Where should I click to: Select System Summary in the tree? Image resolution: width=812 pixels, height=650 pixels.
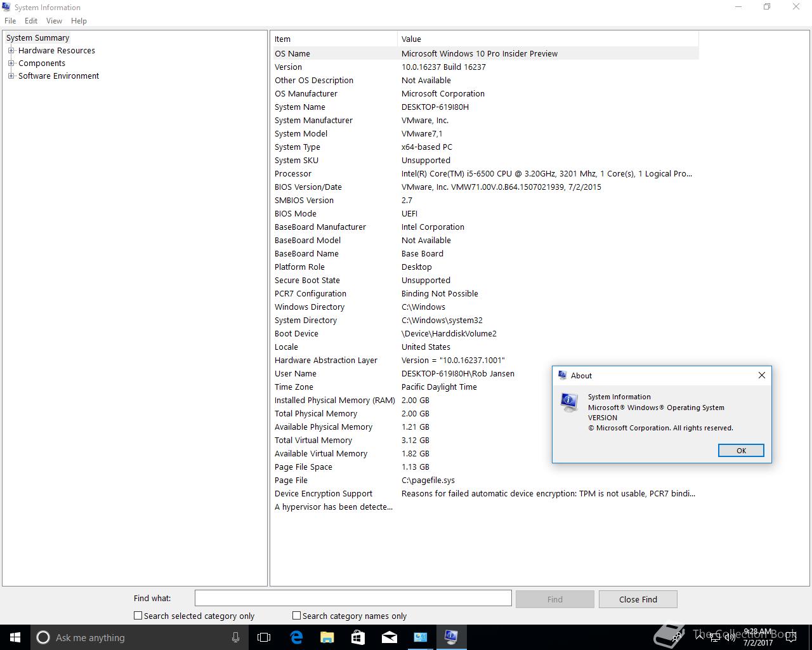click(x=37, y=37)
